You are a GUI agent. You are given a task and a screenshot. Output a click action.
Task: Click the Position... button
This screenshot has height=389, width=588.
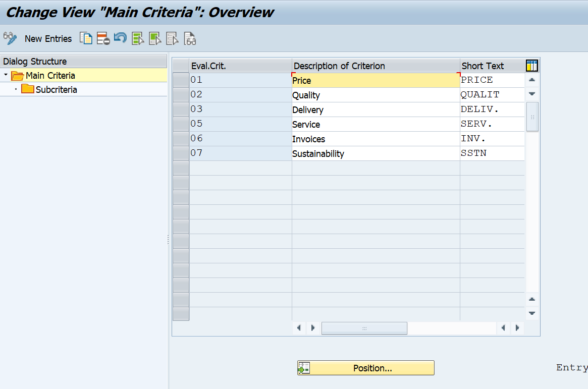click(365, 368)
